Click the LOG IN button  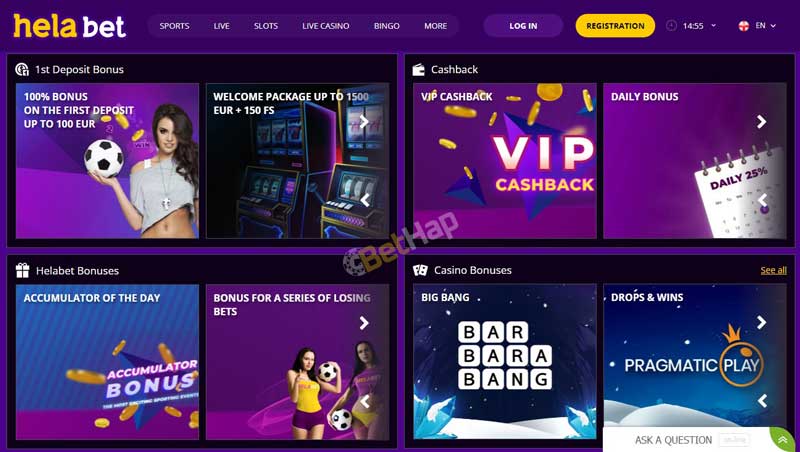pyautogui.click(x=523, y=26)
